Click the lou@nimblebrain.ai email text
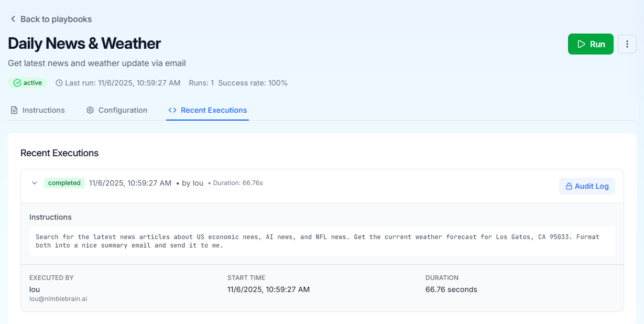 pyautogui.click(x=58, y=298)
